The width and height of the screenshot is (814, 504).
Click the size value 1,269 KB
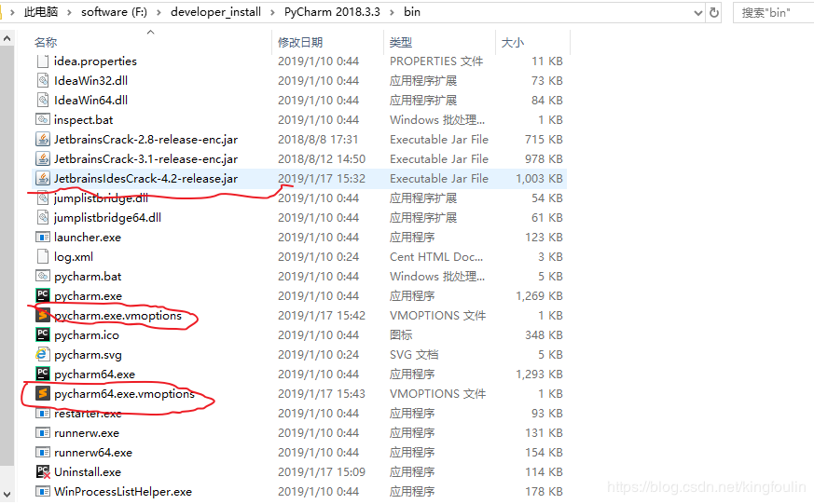pyautogui.click(x=539, y=296)
